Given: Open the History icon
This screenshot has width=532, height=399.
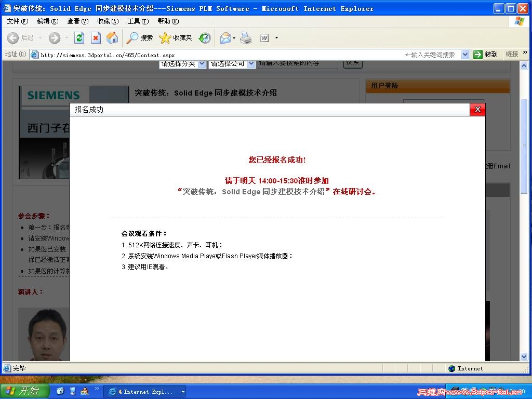Looking at the screenshot, I should pos(205,37).
